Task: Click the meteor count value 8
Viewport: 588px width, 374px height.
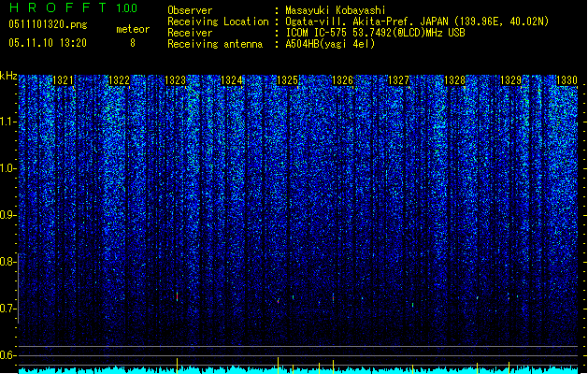Action: [x=133, y=43]
